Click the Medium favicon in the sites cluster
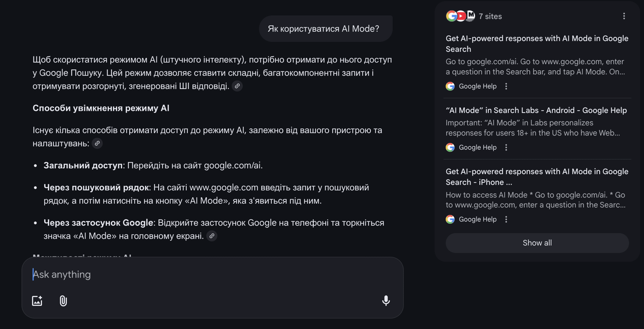Image resolution: width=644 pixels, height=329 pixels. (471, 16)
